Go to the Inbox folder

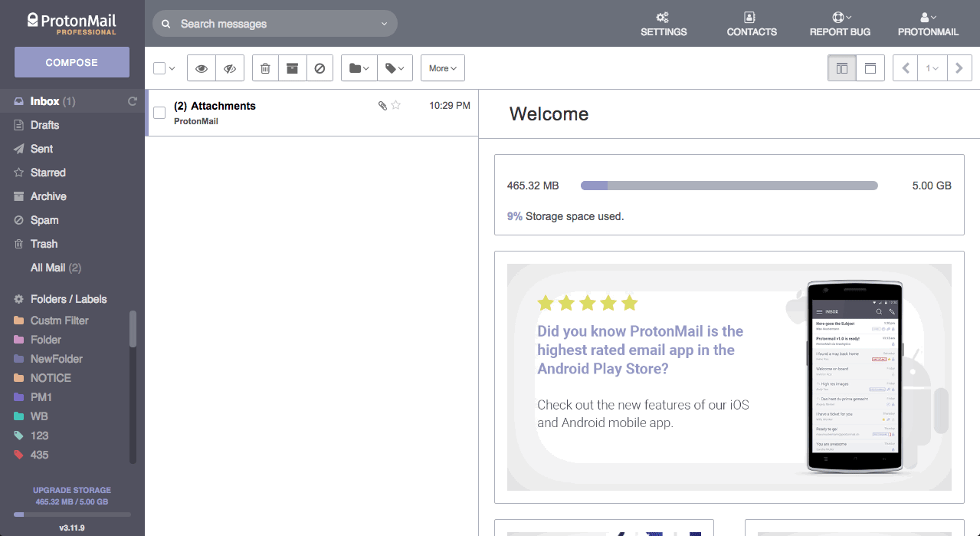click(x=72, y=101)
